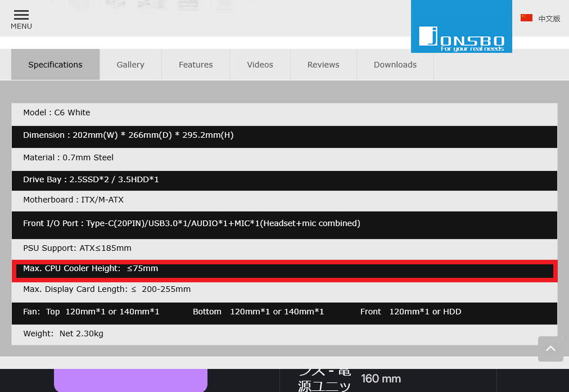Open the Videos tab
Viewport: 569px width, 392px height.
tap(260, 65)
